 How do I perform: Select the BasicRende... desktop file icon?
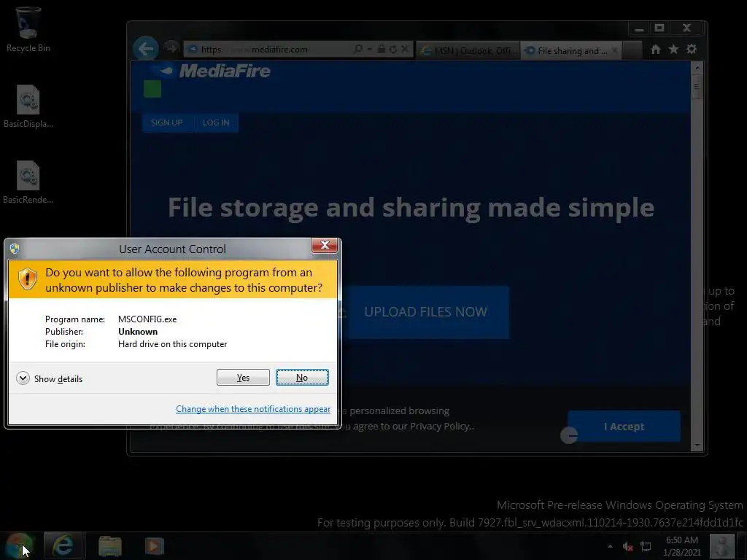click(28, 182)
